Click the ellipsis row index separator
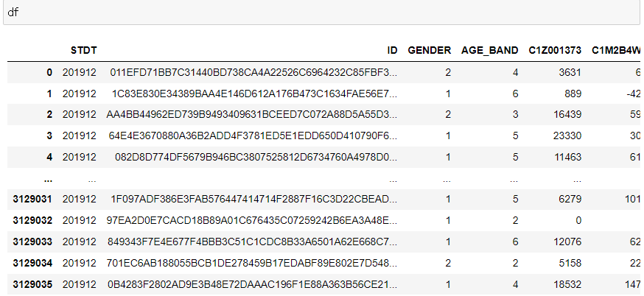The height and width of the screenshot is (296, 644). point(48,180)
